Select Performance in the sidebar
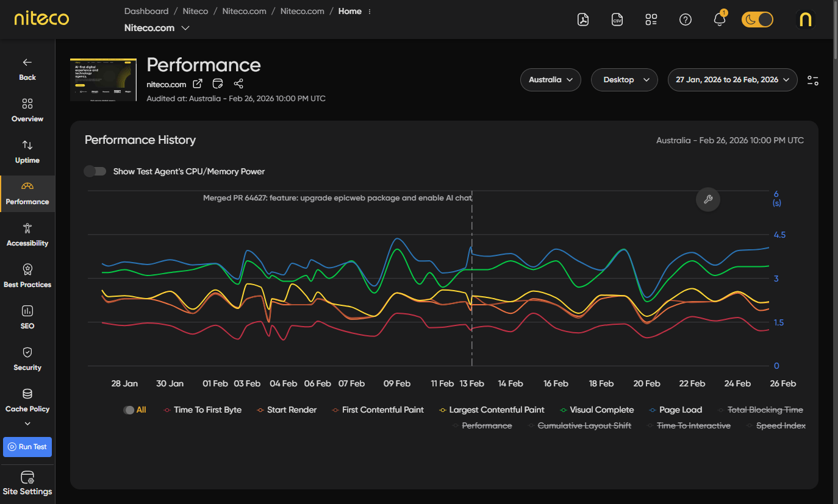The height and width of the screenshot is (504, 838). 27,194
